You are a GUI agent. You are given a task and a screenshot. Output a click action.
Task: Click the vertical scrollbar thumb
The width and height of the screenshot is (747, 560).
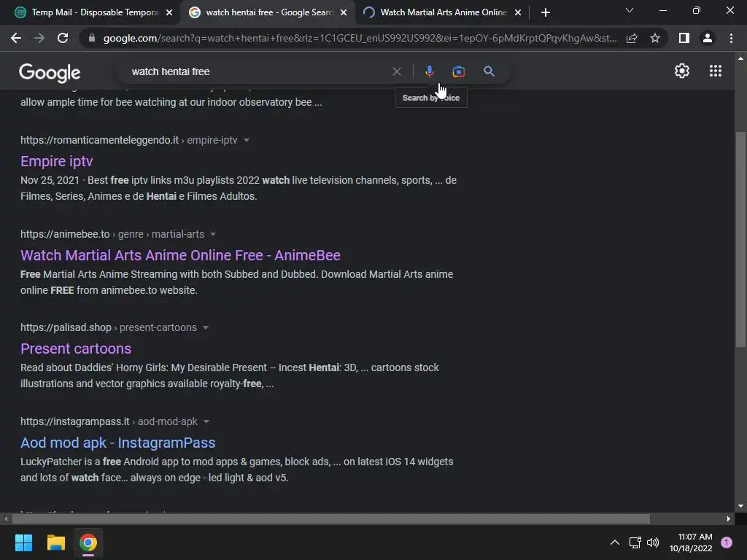pyautogui.click(x=740, y=239)
